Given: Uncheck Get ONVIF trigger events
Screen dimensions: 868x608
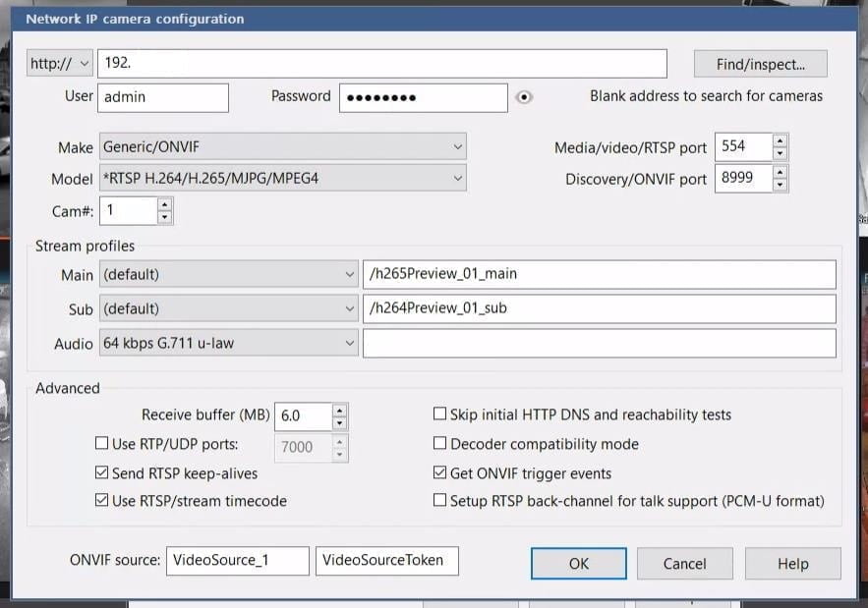Looking at the screenshot, I should coord(440,473).
